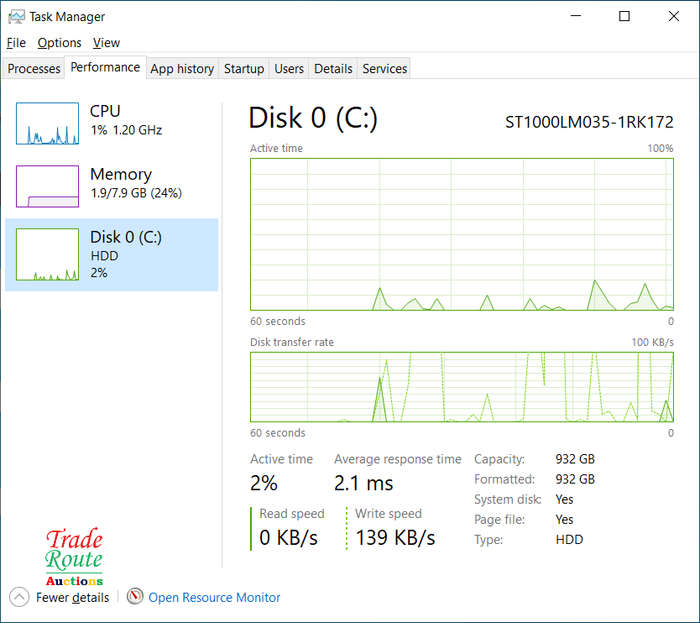Open the File menu
700x623 pixels.
(17, 43)
